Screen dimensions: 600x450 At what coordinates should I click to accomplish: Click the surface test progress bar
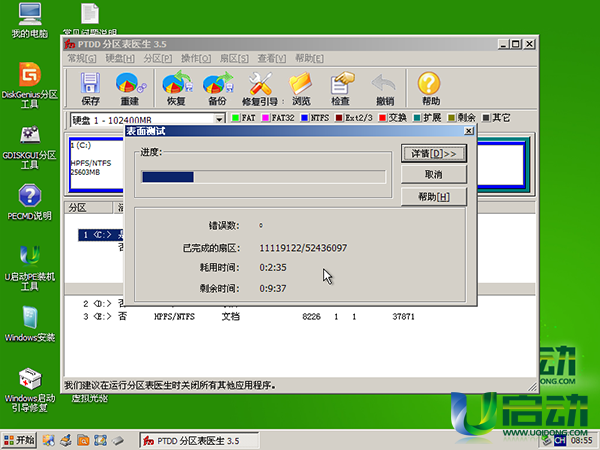pyautogui.click(x=263, y=177)
